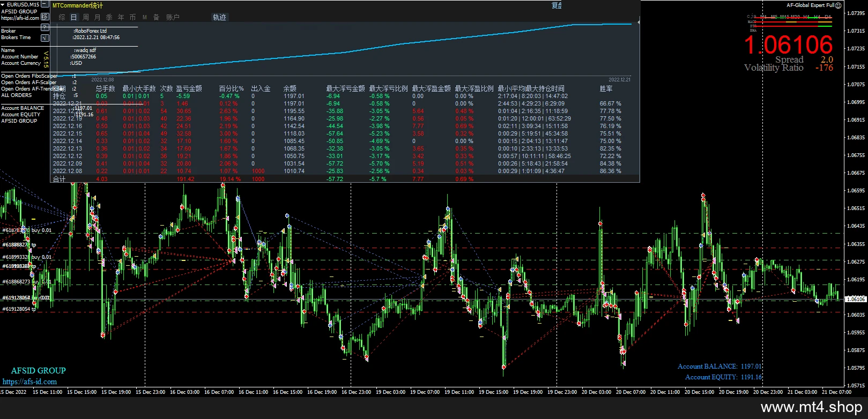Open the https://afs-id.com link at bottom left
The image size is (868, 419).
(x=29, y=381)
